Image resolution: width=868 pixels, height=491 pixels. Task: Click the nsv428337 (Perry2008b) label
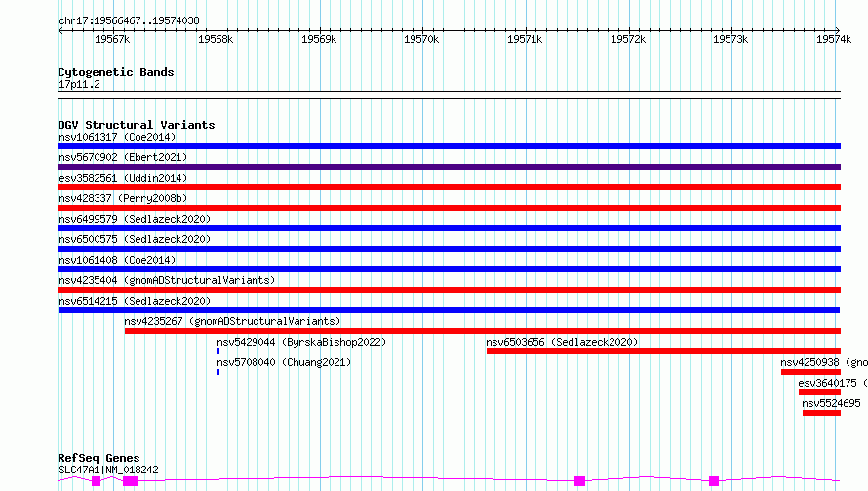tap(123, 198)
